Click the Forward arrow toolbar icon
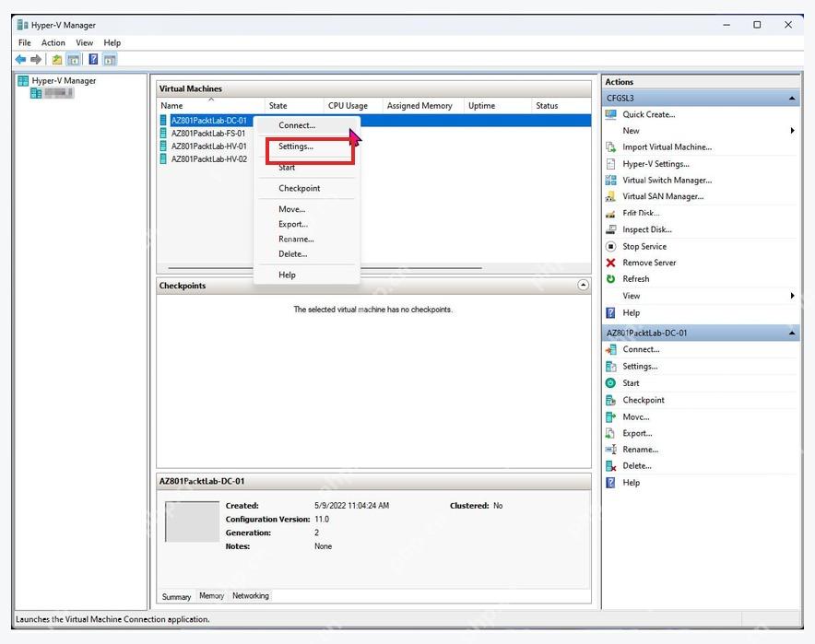The height and width of the screenshot is (644, 815). 36,59
